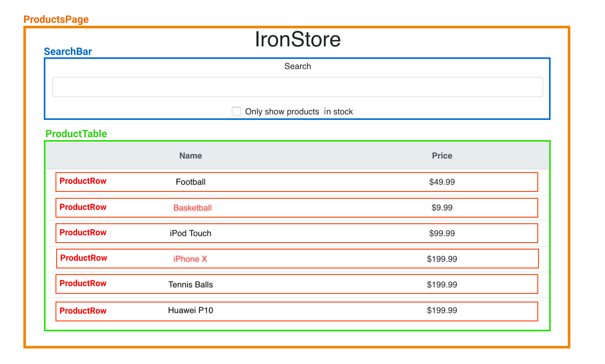Click the $99.99 iPod Touch price
This screenshot has width=605, height=364.
442,233
